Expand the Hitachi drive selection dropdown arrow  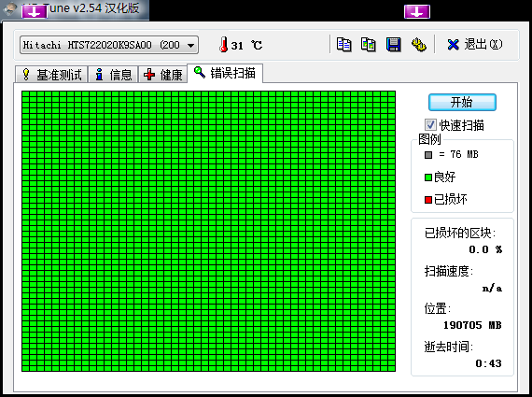(191, 45)
